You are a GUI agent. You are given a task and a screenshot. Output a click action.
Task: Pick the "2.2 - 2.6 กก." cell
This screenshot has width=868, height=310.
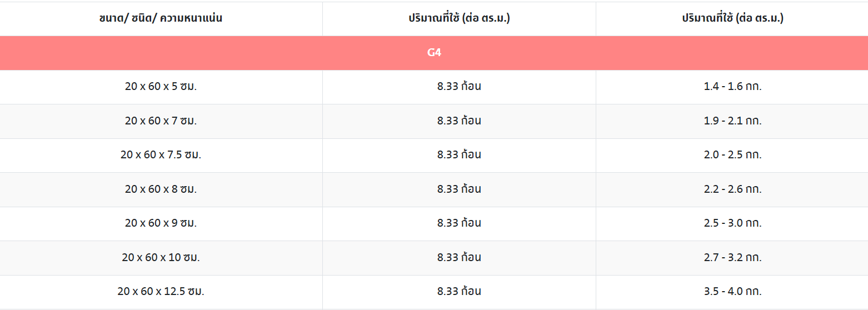click(x=732, y=189)
